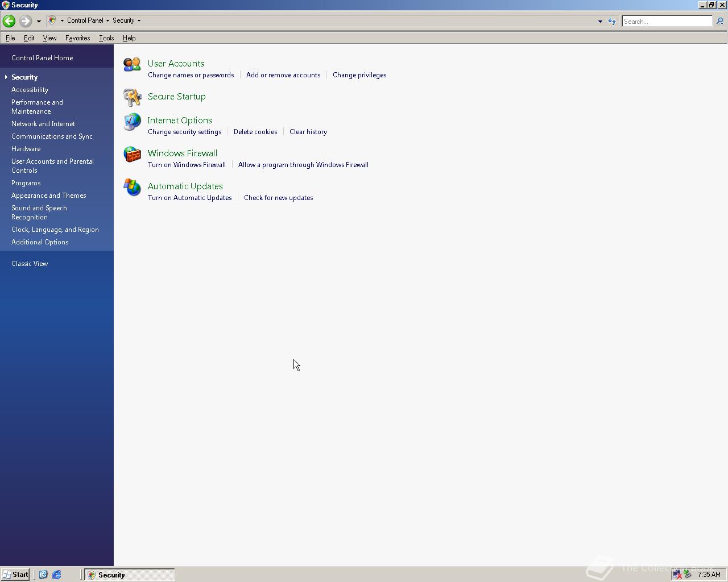
Task: Open the Hardware category
Action: coord(26,149)
